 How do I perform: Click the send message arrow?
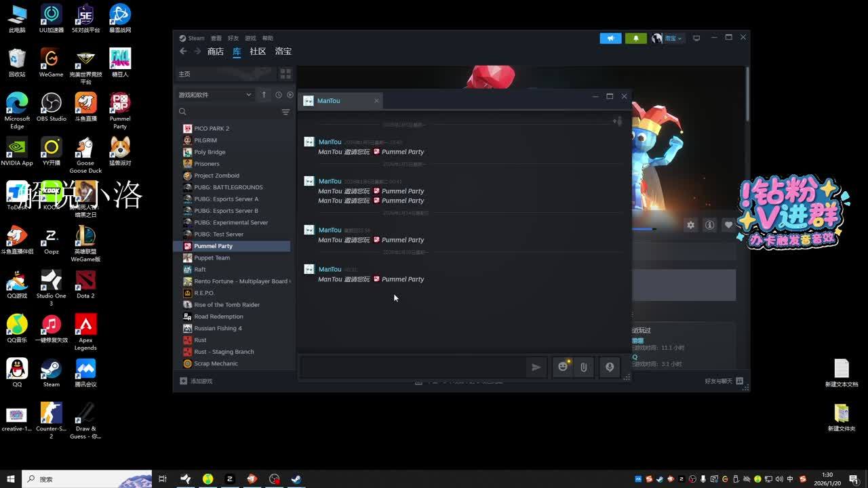536,367
